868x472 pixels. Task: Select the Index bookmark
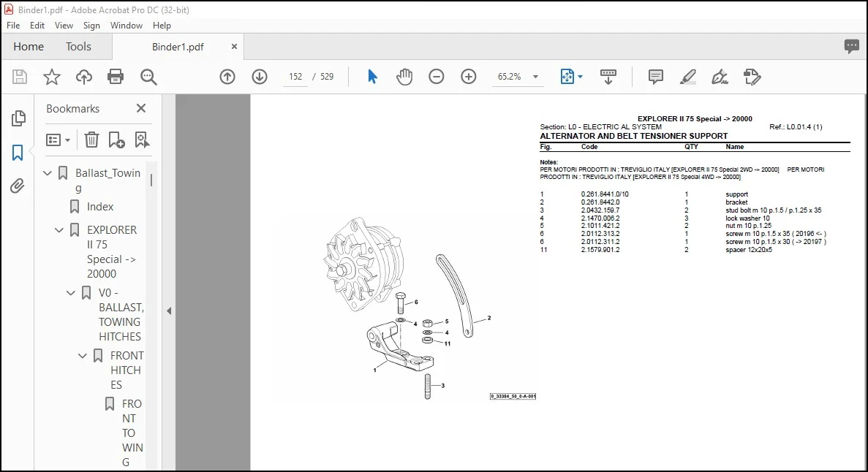click(100, 206)
